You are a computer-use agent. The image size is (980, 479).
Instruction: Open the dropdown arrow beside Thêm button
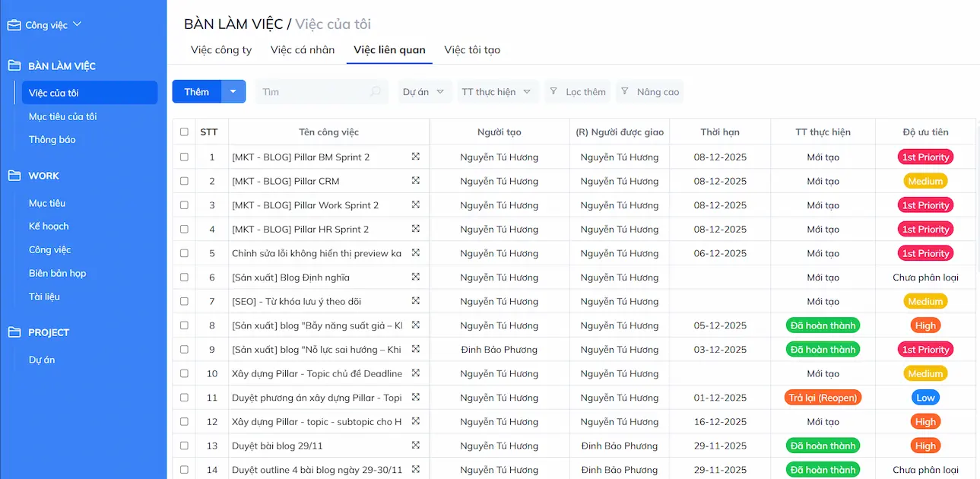click(233, 92)
